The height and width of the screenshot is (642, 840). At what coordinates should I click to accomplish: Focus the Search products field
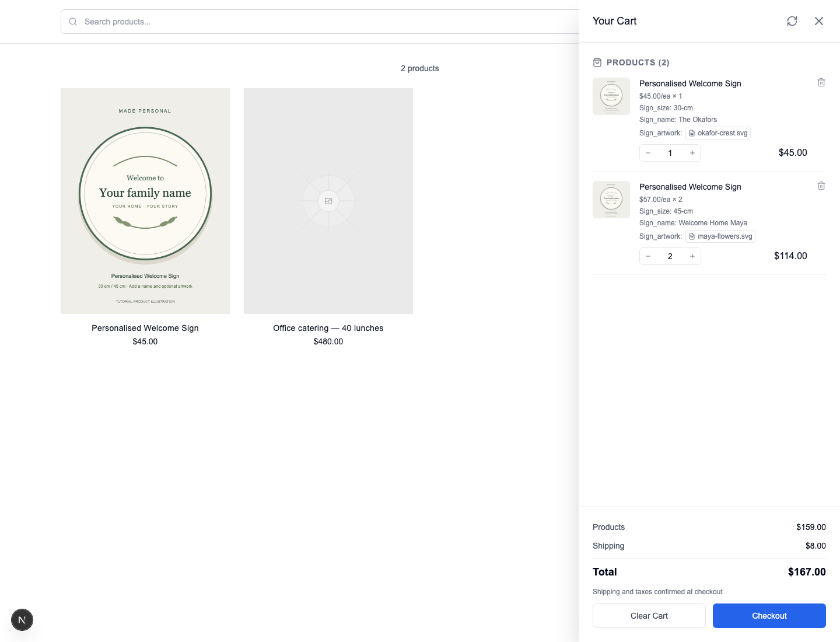coord(320,22)
